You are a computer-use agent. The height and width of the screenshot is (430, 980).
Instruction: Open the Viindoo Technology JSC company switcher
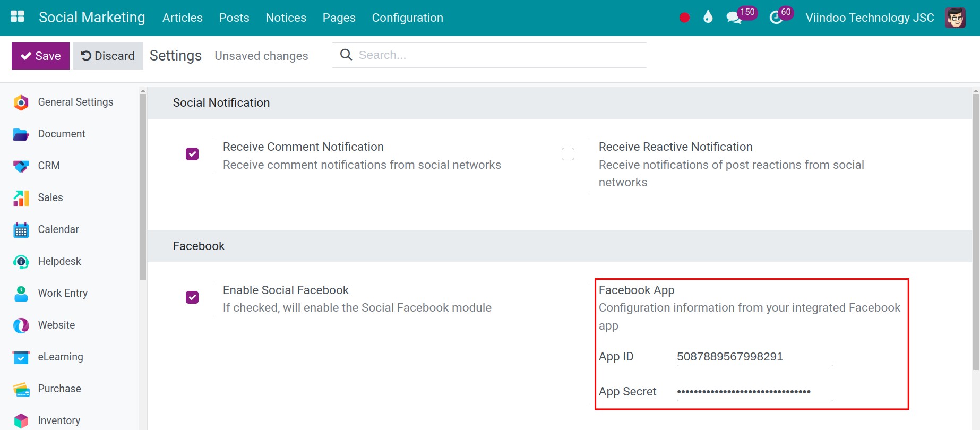(x=870, y=18)
